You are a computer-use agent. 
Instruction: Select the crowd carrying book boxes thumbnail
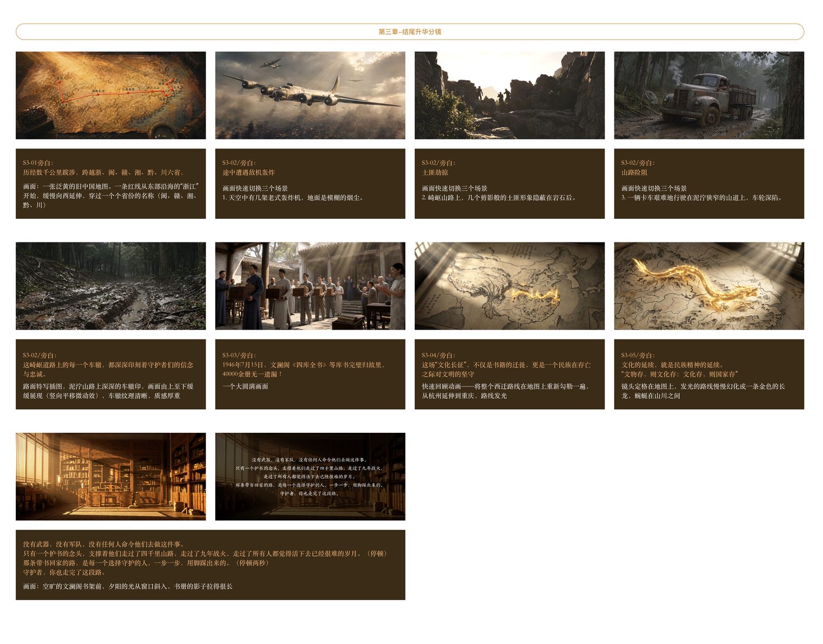click(x=310, y=286)
